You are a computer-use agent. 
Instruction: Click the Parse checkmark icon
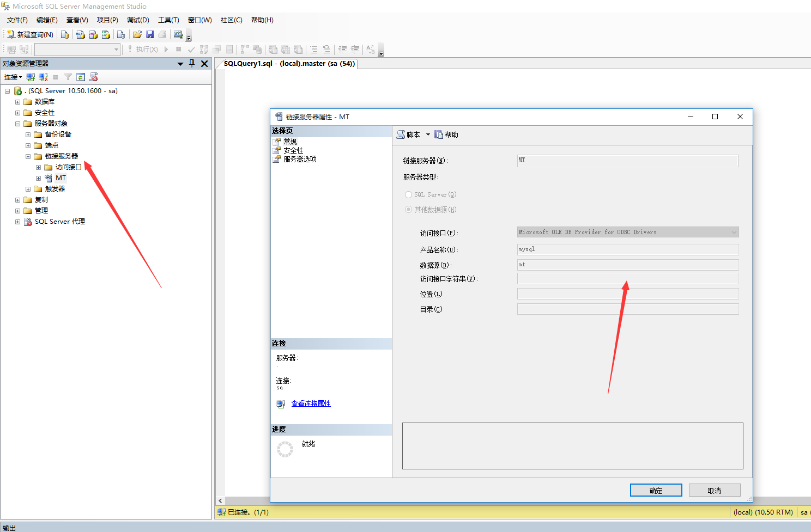(x=191, y=50)
